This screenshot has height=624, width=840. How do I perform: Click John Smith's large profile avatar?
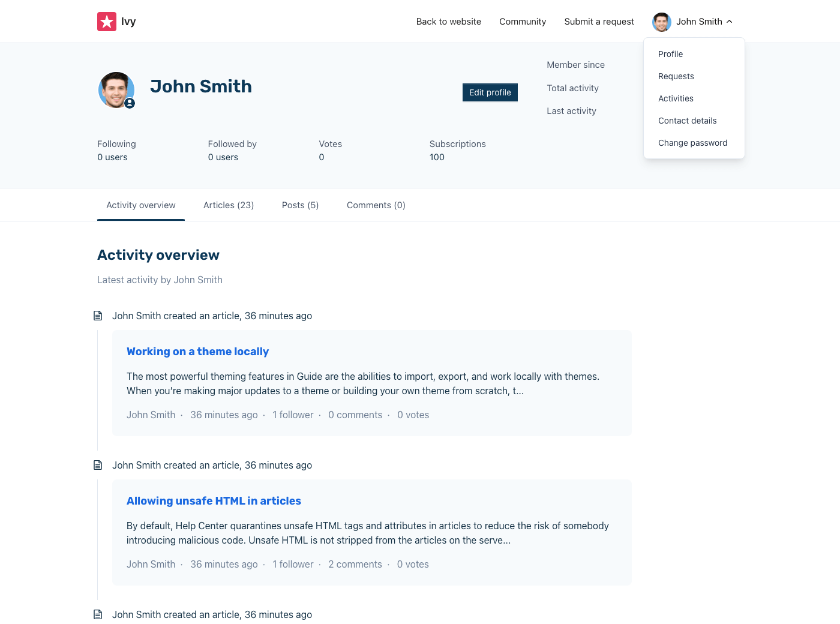tap(116, 89)
